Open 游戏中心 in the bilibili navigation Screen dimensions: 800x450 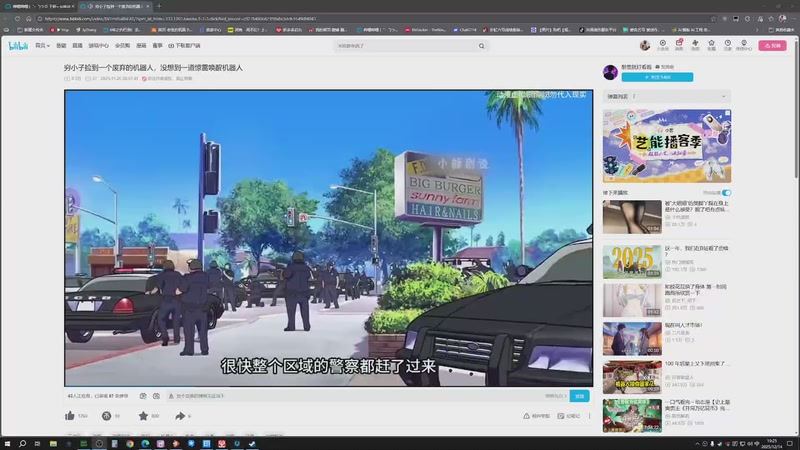[x=98, y=46]
